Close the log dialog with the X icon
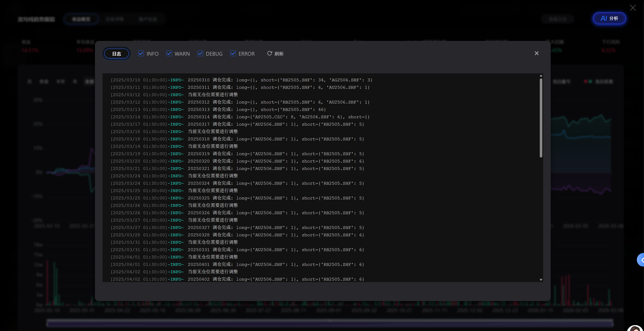 point(537,54)
